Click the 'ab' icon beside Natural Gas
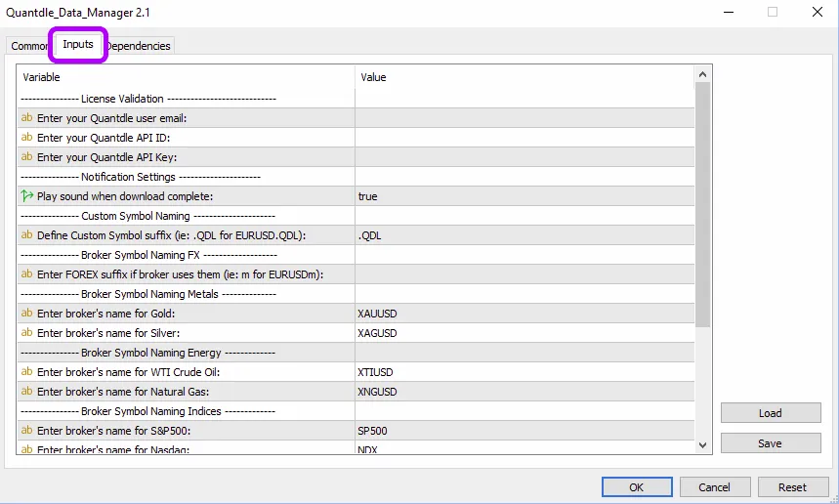This screenshot has width=839, height=504. coord(26,391)
